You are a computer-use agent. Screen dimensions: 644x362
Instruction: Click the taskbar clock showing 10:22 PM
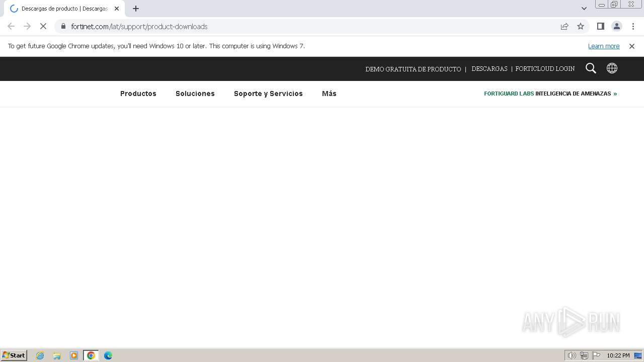[x=618, y=355]
